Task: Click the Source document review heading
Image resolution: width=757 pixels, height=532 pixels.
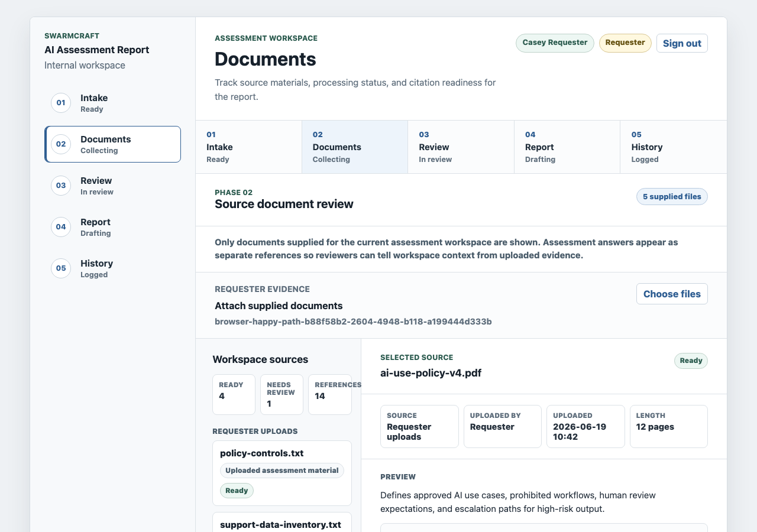Action: (x=284, y=205)
